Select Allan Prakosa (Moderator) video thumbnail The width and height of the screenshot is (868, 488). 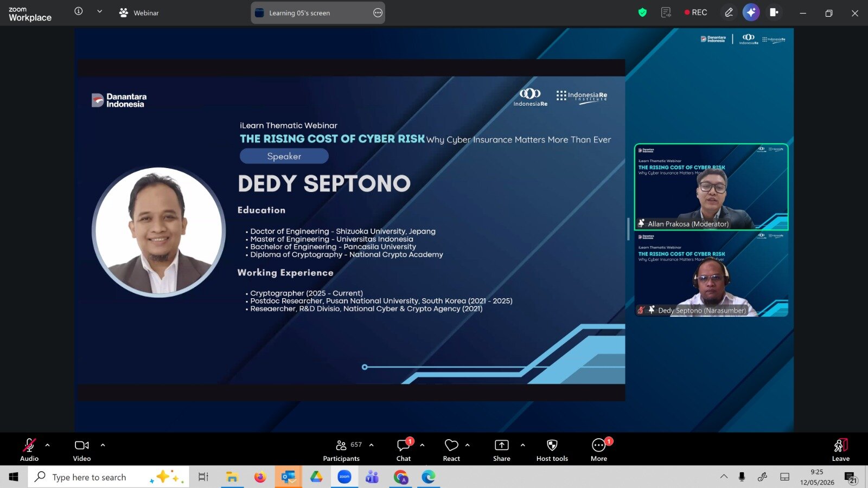[711, 187]
